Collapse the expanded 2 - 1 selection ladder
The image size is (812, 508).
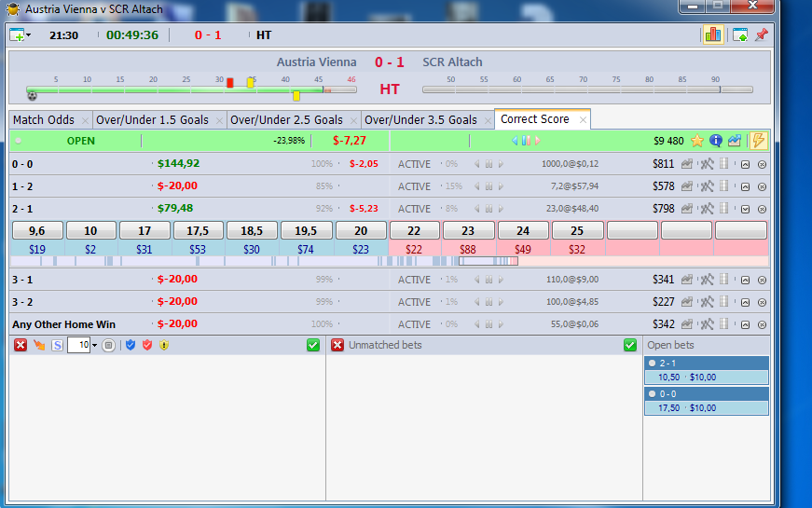746,209
